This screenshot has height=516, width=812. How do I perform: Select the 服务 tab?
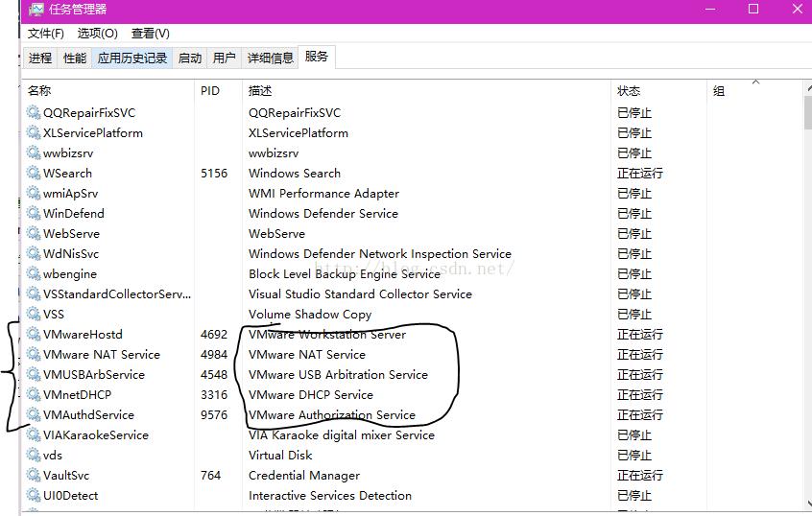coord(317,57)
